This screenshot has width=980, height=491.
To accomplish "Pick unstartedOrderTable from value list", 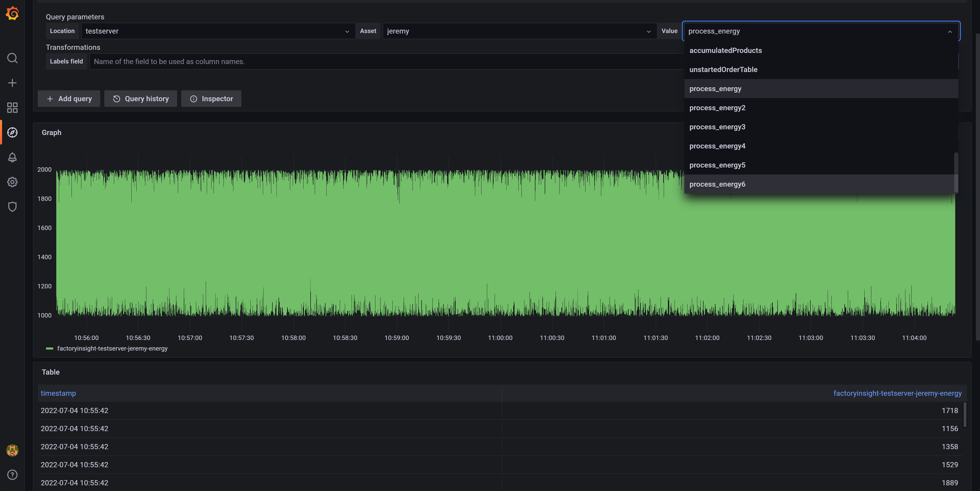I will [723, 70].
